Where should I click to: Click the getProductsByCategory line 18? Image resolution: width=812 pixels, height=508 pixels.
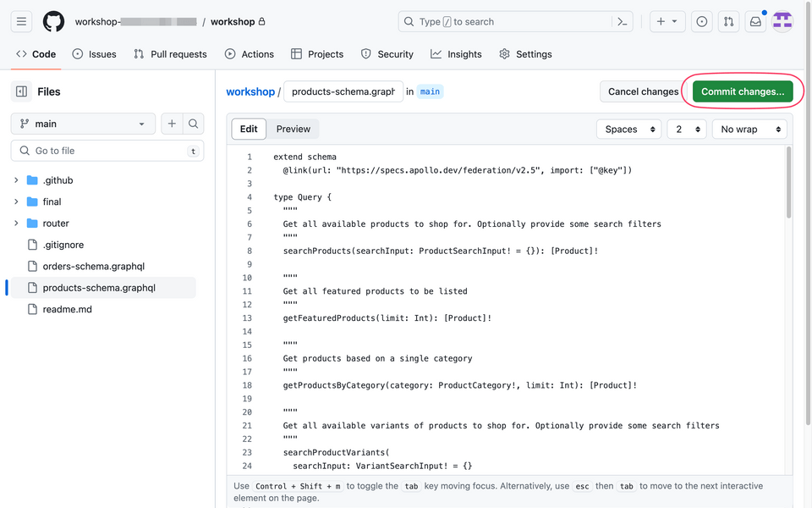click(460, 386)
